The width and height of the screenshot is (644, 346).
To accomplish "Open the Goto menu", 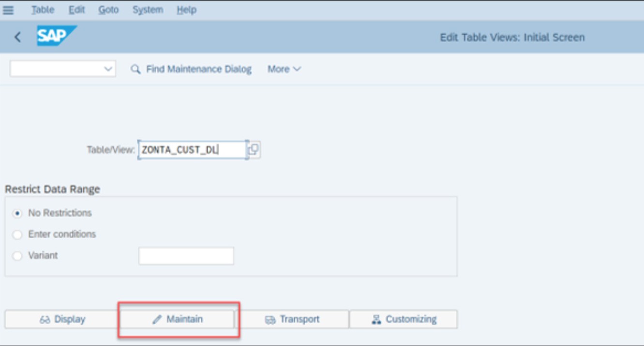I will click(108, 10).
